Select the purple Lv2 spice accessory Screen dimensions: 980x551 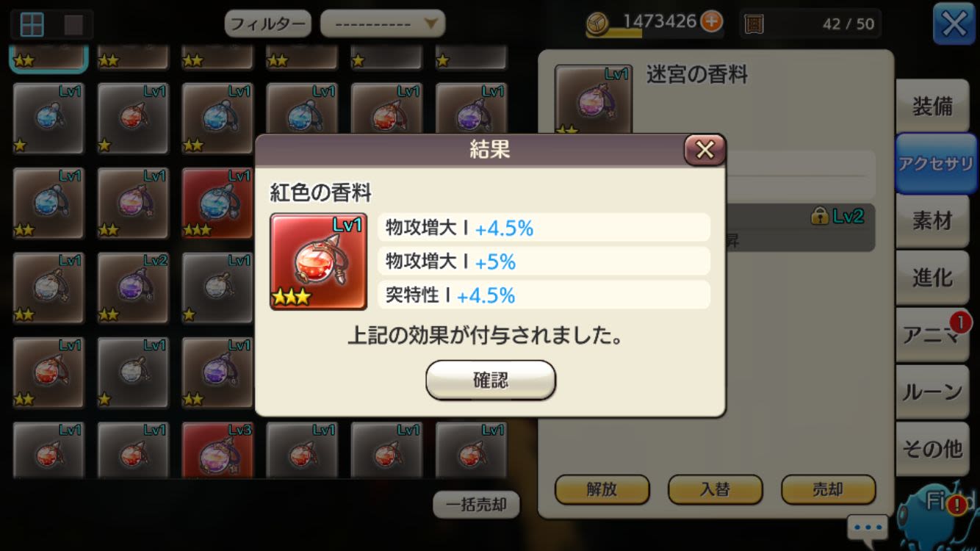[133, 288]
